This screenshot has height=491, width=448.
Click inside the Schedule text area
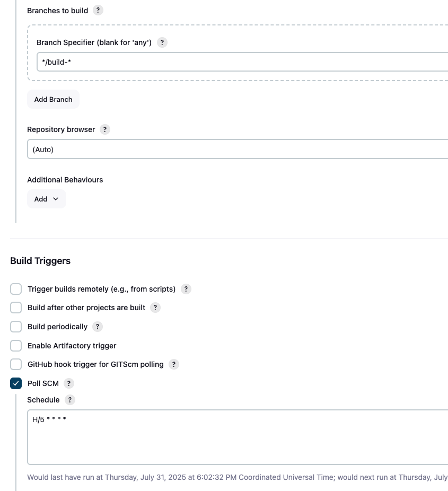tap(238, 437)
